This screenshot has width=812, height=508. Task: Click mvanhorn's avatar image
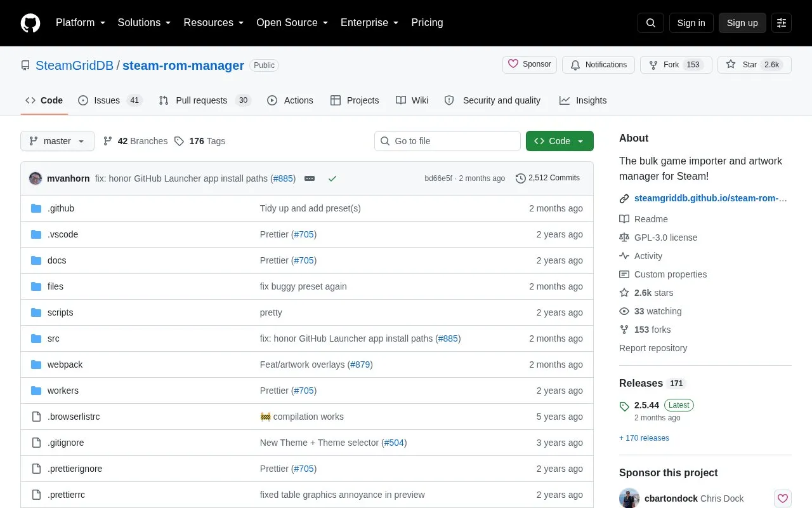pyautogui.click(x=36, y=178)
